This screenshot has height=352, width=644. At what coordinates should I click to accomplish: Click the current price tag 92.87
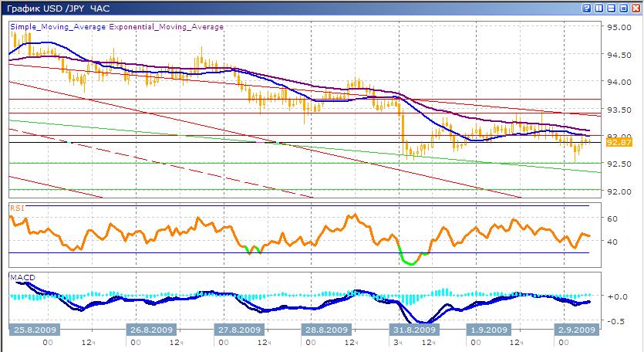pyautogui.click(x=619, y=142)
